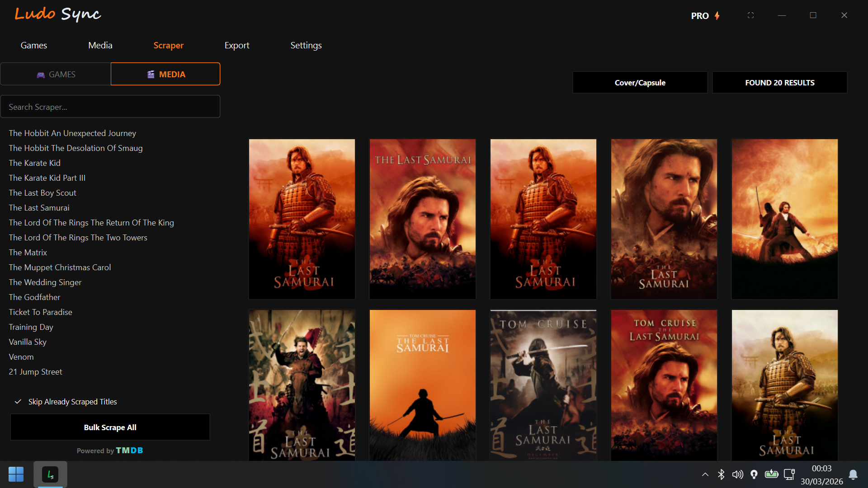Click the Bluetooth tray icon

(721, 474)
